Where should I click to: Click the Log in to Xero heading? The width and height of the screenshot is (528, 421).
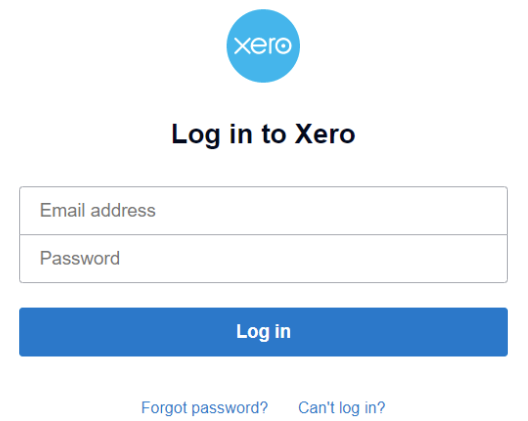(x=263, y=134)
